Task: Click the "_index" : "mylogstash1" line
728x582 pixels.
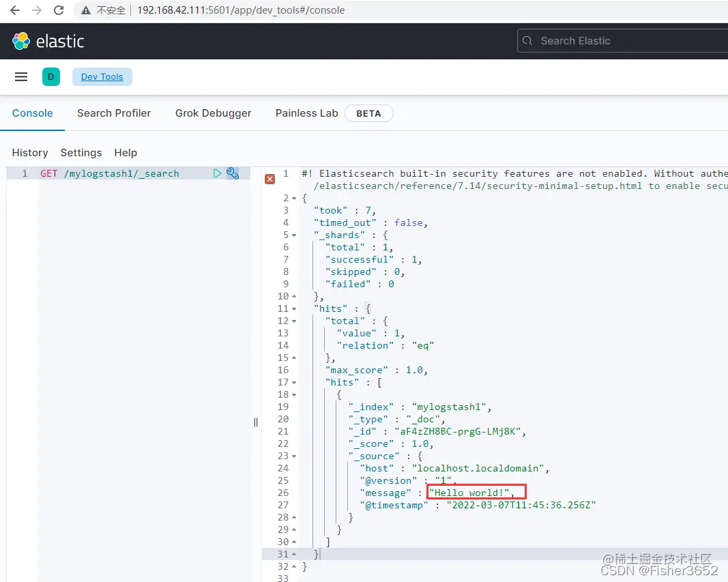Action: tap(420, 407)
